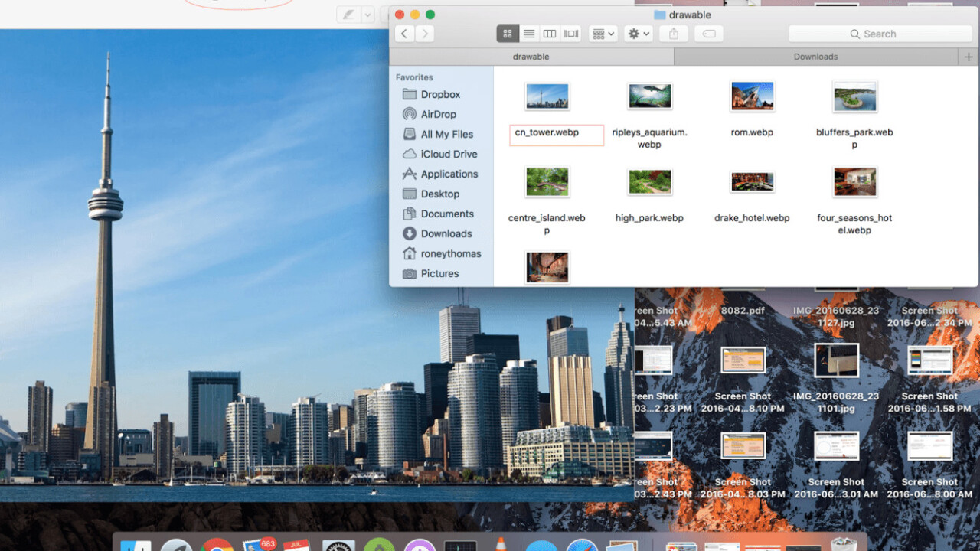
Task: Switch Finder to list view
Action: pos(528,34)
